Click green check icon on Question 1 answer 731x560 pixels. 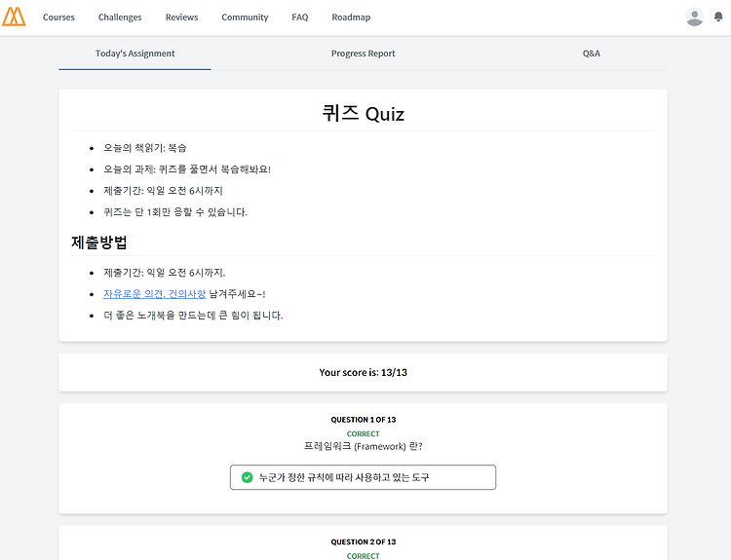(248, 477)
